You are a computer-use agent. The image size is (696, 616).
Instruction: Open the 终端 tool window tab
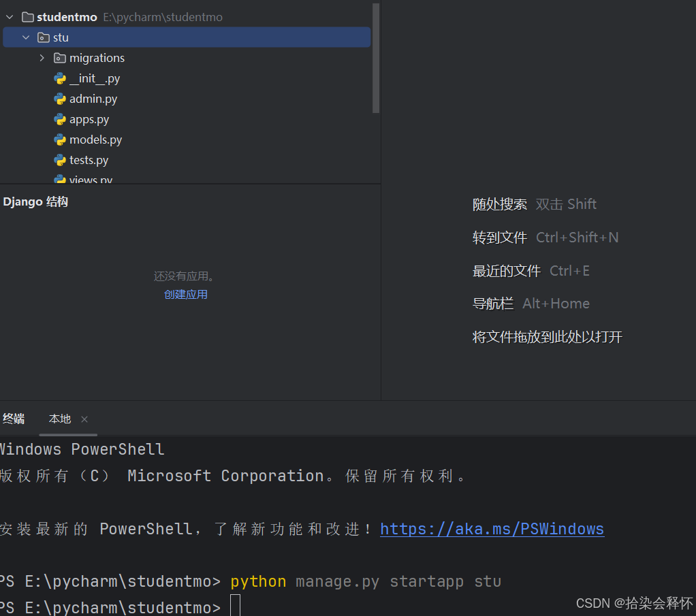pos(14,419)
